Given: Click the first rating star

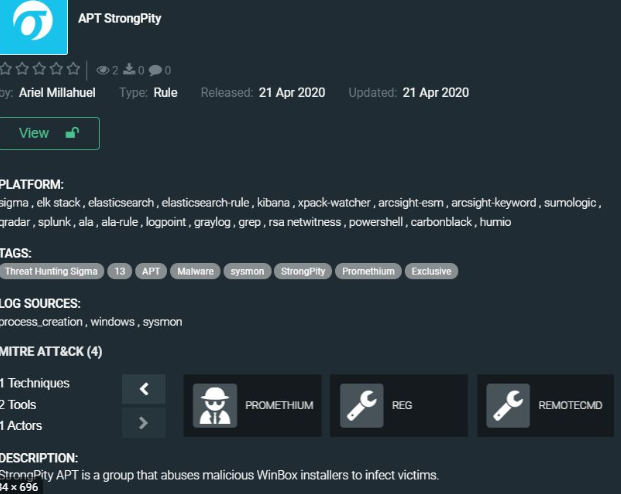Looking at the screenshot, I should [6, 70].
